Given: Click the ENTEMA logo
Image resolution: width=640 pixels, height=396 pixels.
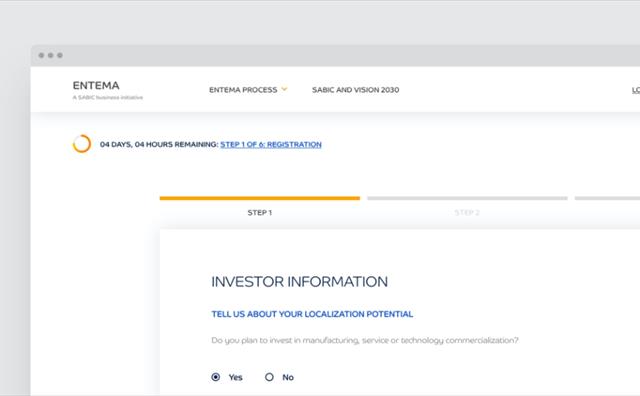Looking at the screenshot, I should 96,85.
